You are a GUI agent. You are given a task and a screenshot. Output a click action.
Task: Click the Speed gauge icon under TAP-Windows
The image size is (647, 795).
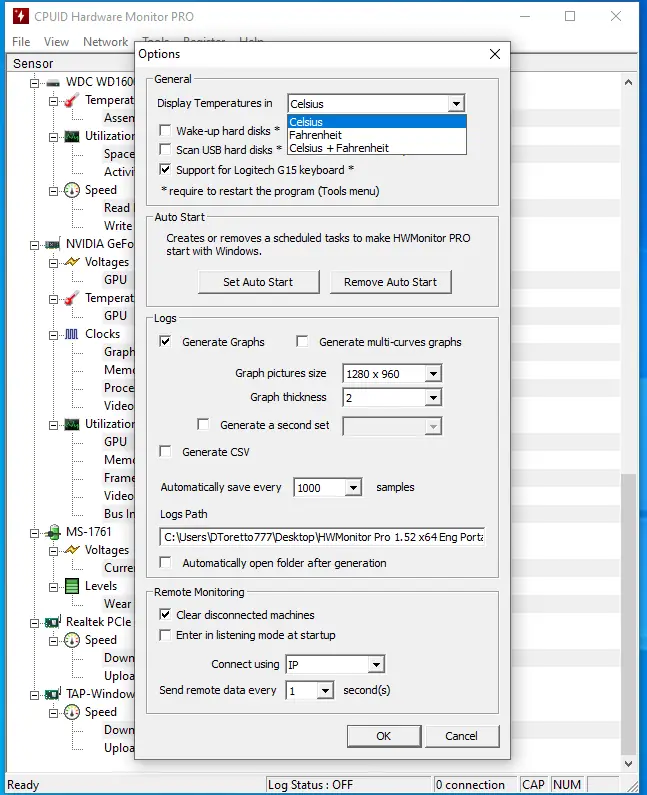[x=72, y=712]
